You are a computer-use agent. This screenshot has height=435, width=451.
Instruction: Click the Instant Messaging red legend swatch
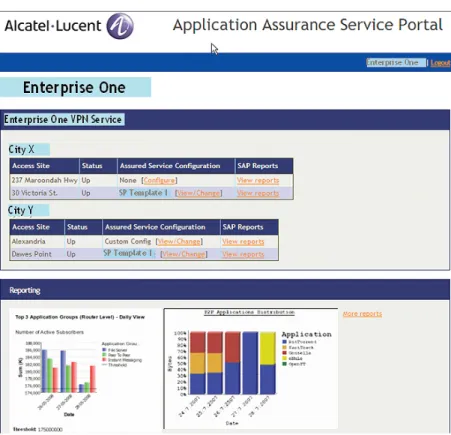(104, 360)
